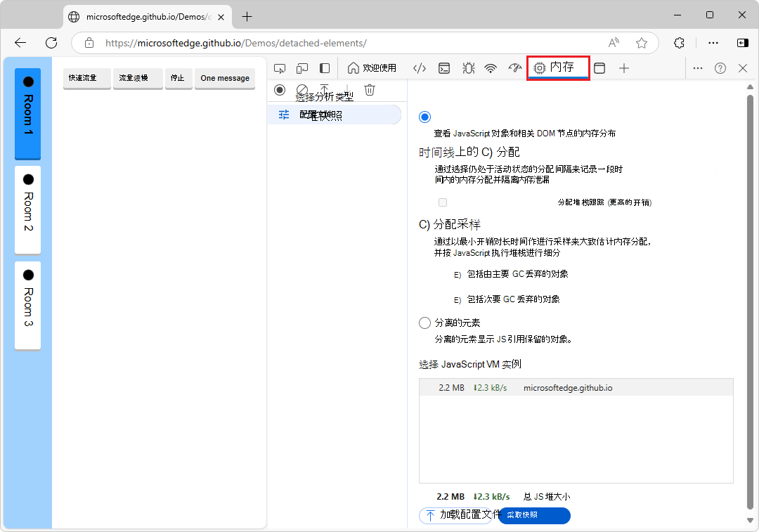This screenshot has width=759, height=532.
Task: Open the Network tool wifi icon
Action: (x=491, y=68)
